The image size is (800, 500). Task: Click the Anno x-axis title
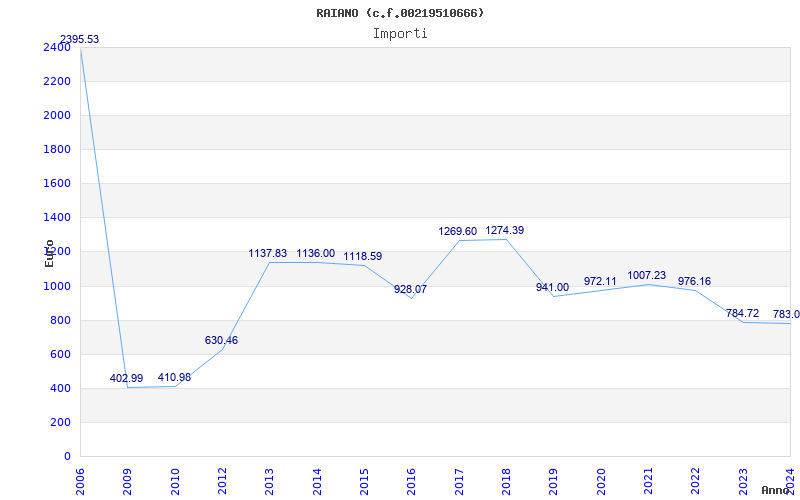(776, 491)
